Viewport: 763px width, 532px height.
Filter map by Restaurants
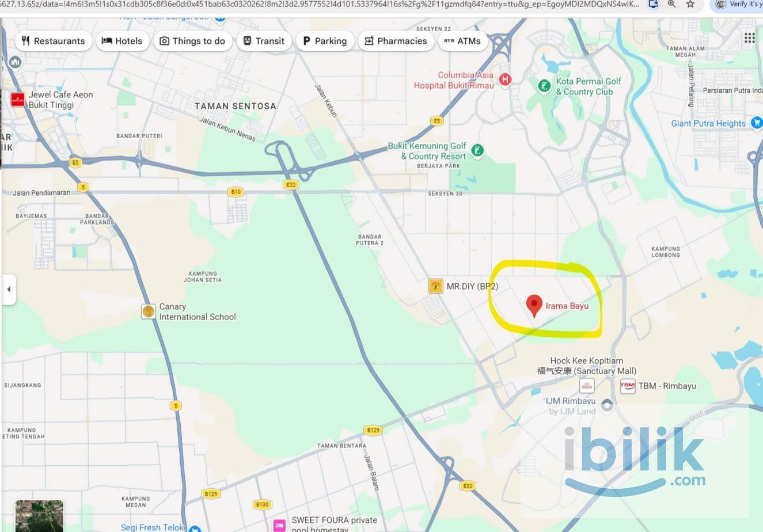point(53,41)
